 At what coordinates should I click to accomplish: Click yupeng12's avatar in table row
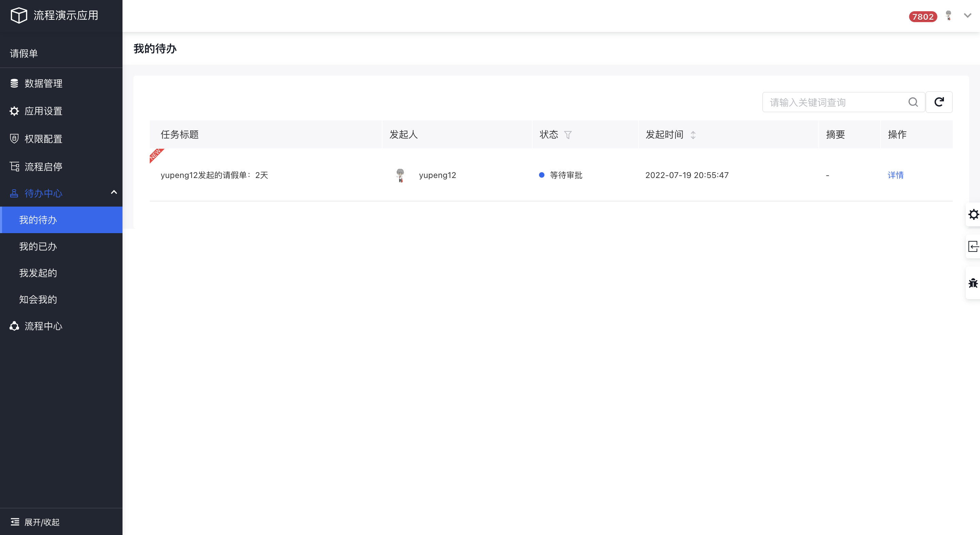pos(400,175)
